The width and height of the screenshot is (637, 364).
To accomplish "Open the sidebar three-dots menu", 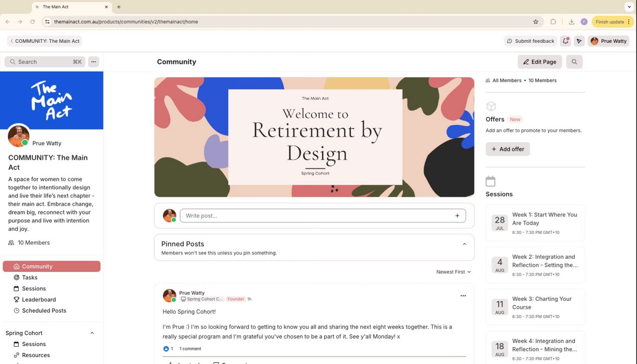I will pyautogui.click(x=94, y=62).
